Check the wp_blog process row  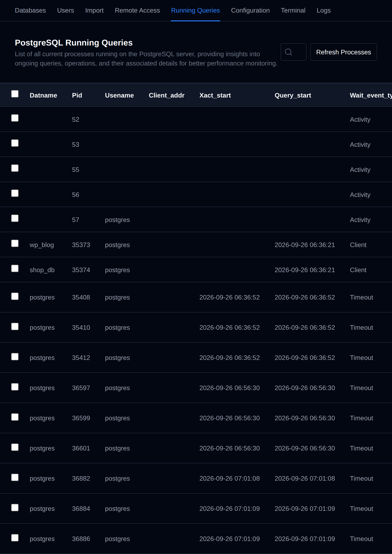point(15,244)
